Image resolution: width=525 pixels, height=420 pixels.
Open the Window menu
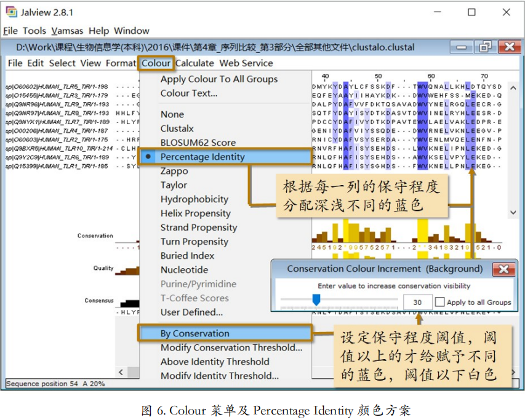tap(132, 31)
